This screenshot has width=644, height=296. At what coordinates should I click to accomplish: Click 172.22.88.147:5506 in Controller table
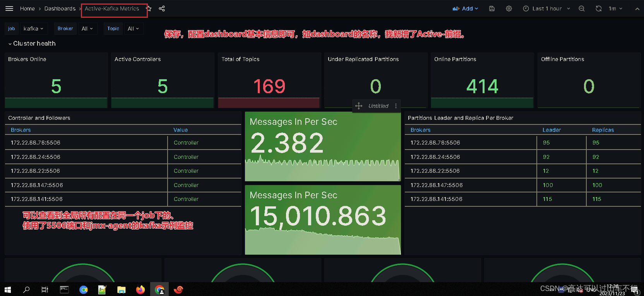37,185
